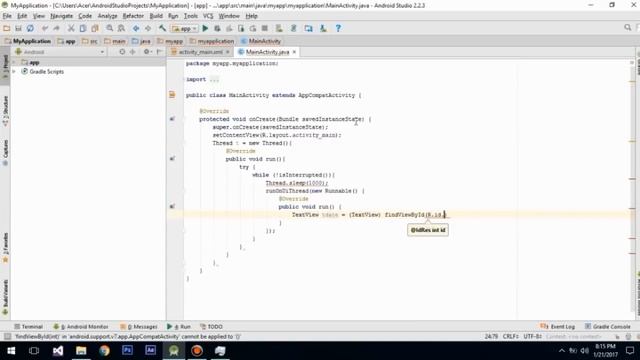Click the Make Project hammer icon

[x=162, y=28]
